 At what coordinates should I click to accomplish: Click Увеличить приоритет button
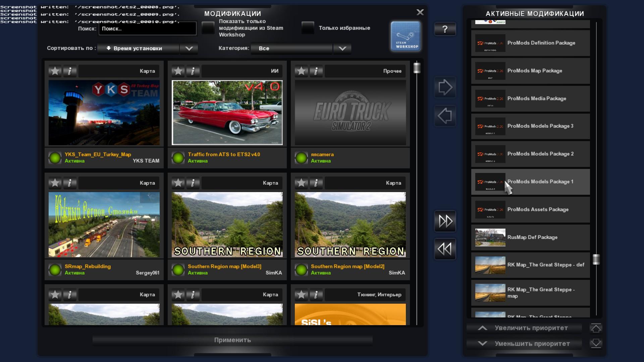pyautogui.click(x=524, y=328)
